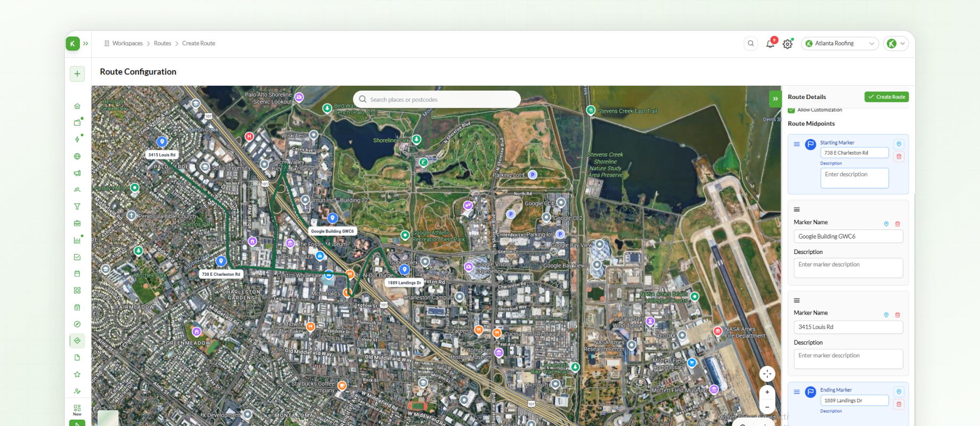Click the green Create Route button
The width and height of the screenshot is (980, 426).
point(886,97)
